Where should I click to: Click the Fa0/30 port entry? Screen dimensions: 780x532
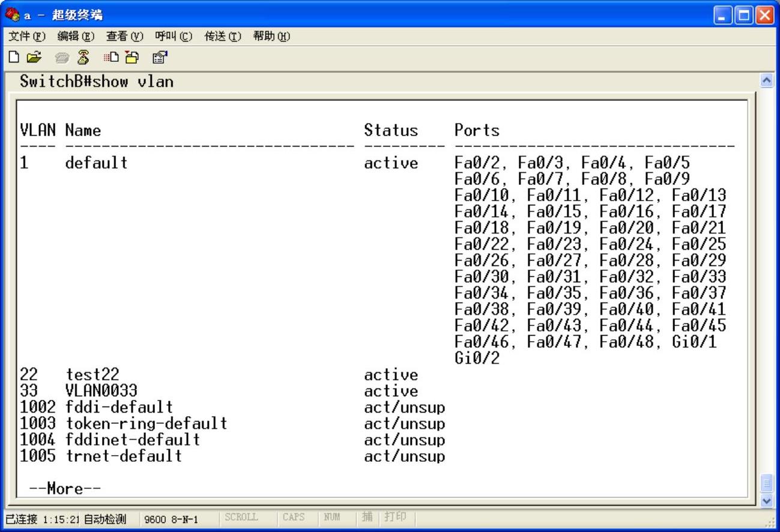tap(482, 277)
